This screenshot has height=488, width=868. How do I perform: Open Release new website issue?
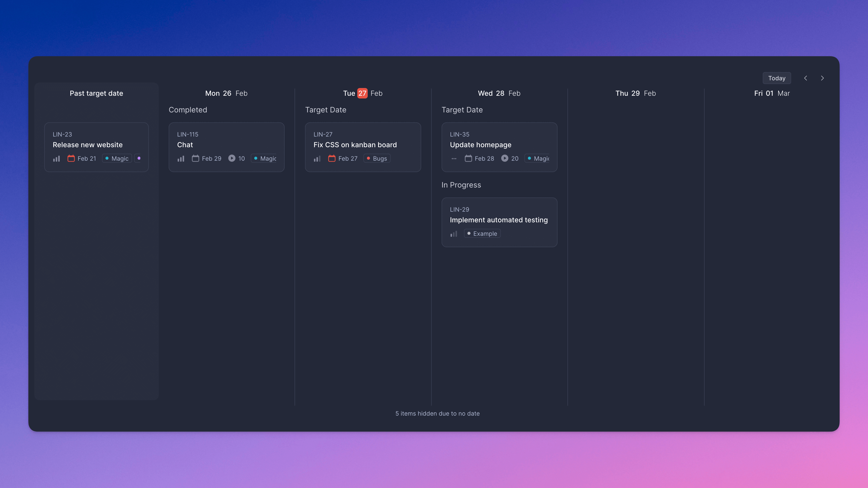point(88,145)
